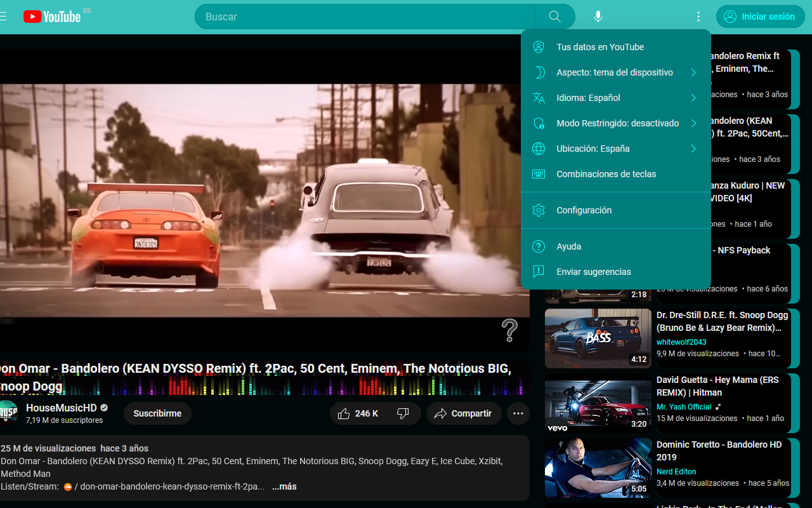
Task: Click the shield icon for Modo Restringido
Action: (x=539, y=123)
